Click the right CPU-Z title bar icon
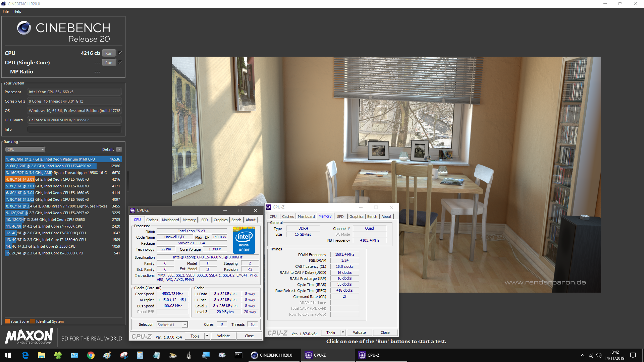 coord(268,207)
